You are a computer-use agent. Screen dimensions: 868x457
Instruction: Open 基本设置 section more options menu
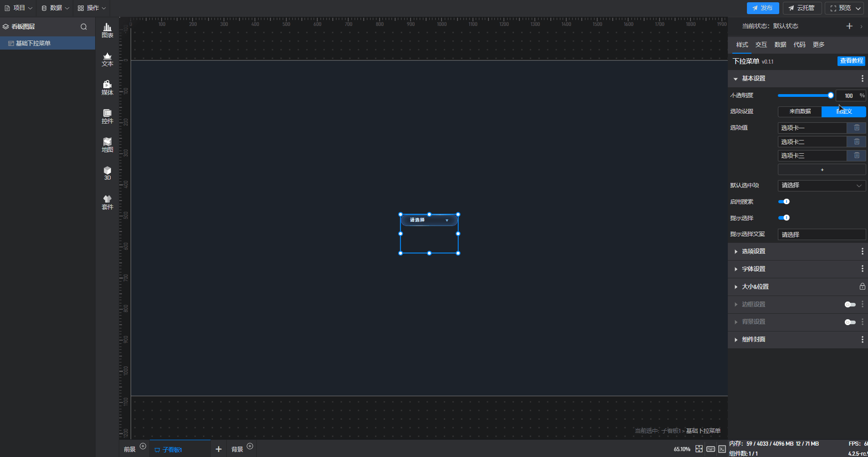(x=862, y=79)
